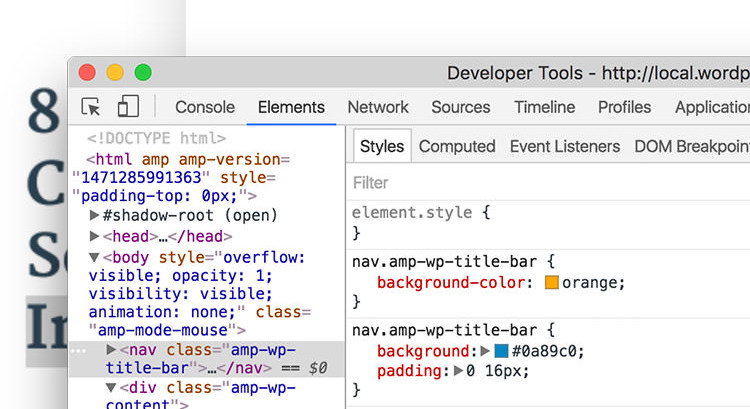Open the Sources panel tab
Screen dimensions: 750x409
click(461, 107)
